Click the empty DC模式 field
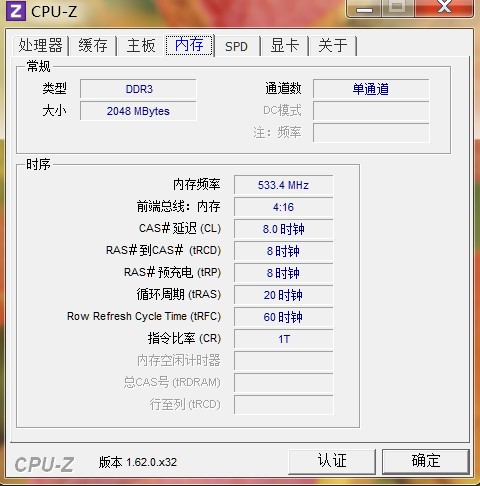The width and height of the screenshot is (480, 486). 371,111
